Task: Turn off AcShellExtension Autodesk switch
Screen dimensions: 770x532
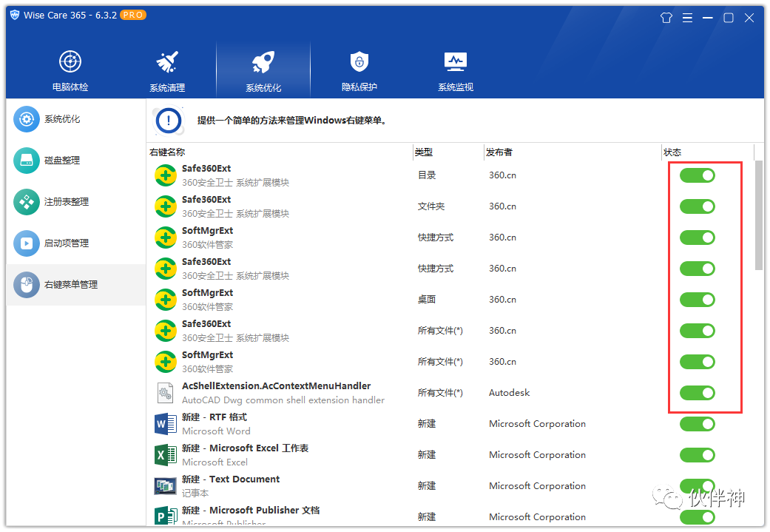Action: coord(697,392)
